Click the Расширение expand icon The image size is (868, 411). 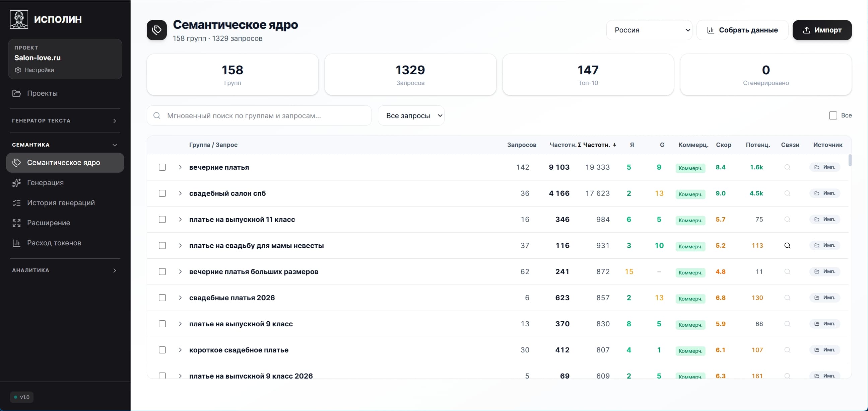pos(16,223)
